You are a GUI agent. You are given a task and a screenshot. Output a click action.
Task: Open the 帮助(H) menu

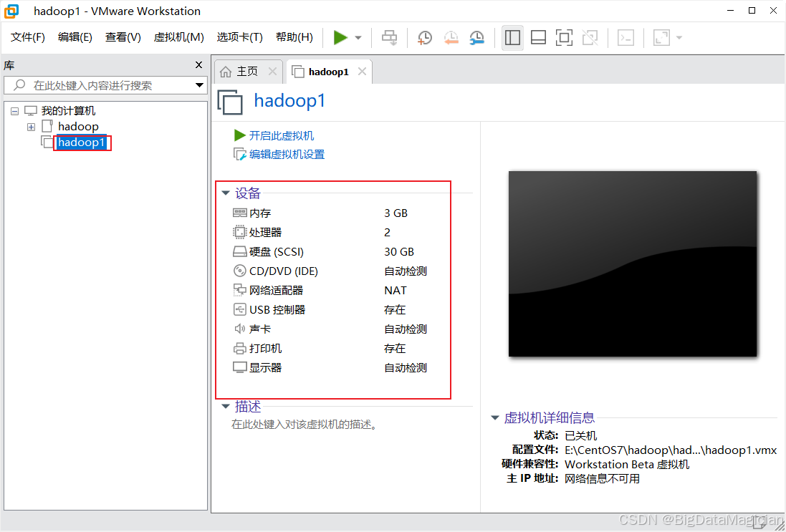[294, 37]
